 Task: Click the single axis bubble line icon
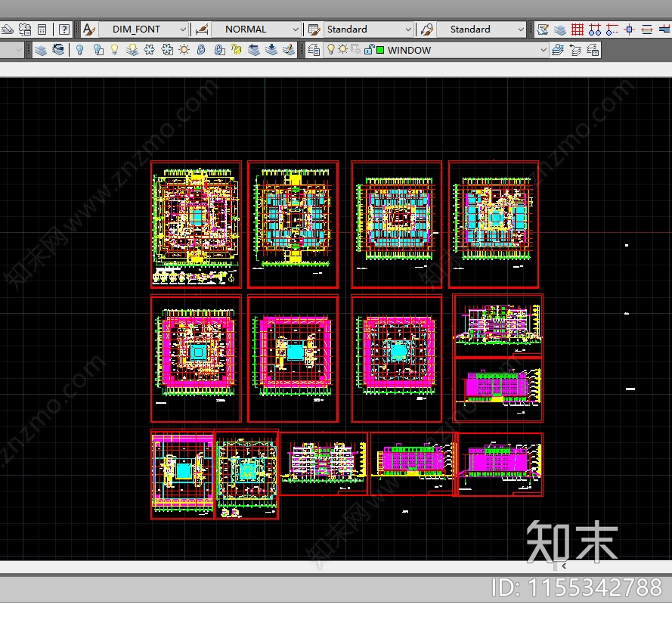pos(612,29)
